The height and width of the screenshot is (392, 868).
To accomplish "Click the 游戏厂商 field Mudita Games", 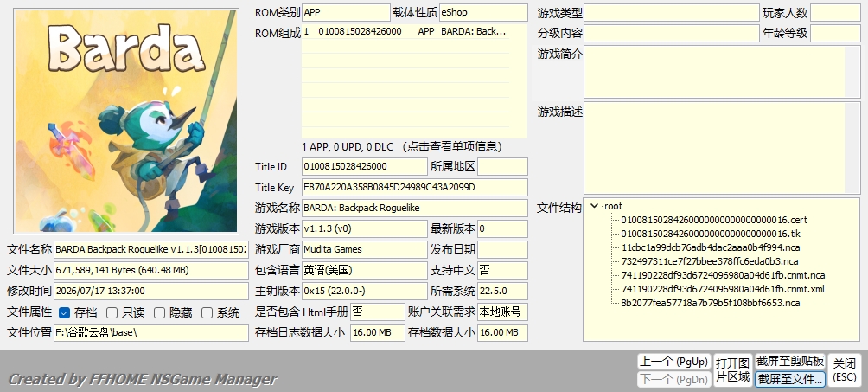I will click(365, 249).
